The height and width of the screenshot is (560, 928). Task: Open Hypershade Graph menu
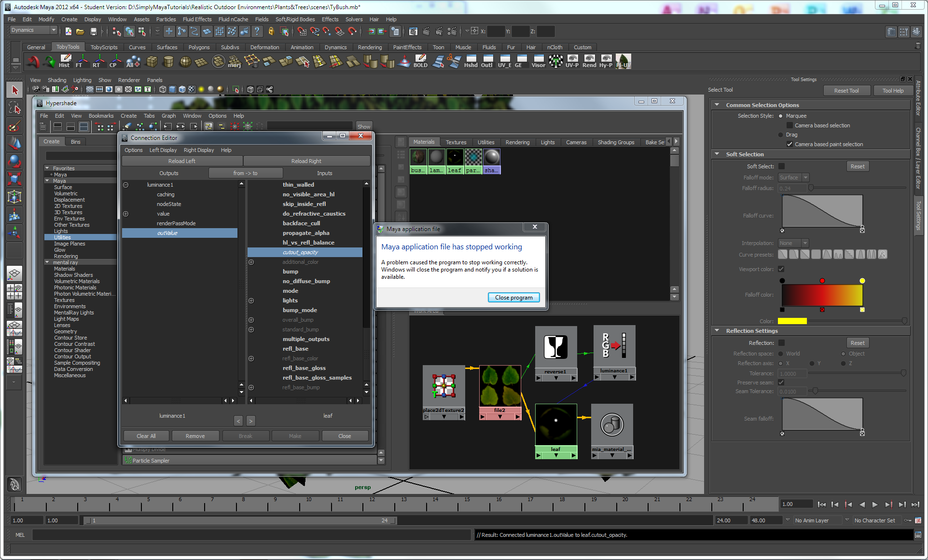(x=168, y=116)
